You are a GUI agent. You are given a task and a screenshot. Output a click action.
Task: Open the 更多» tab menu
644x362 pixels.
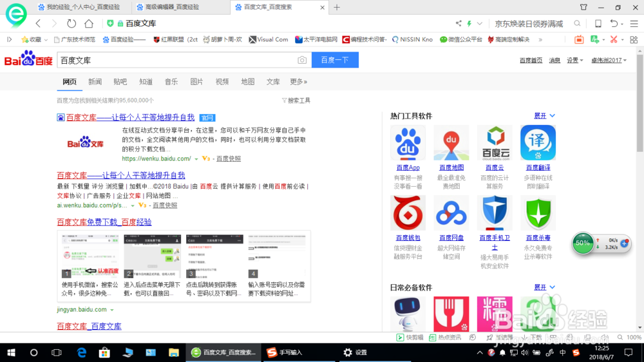coord(299,82)
